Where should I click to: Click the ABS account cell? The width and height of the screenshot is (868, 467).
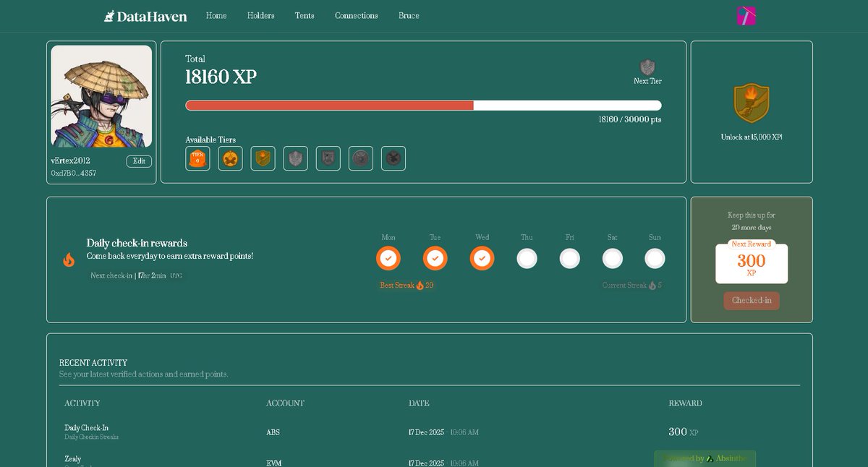pos(273,432)
